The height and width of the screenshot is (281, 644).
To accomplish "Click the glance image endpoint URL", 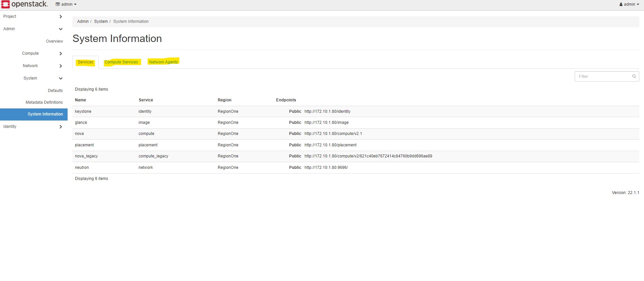I will pyautogui.click(x=327, y=123).
